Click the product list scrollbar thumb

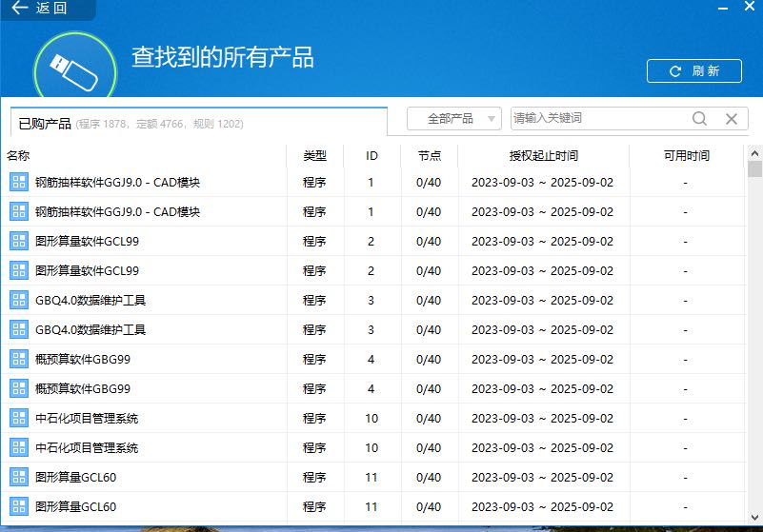pos(754,169)
